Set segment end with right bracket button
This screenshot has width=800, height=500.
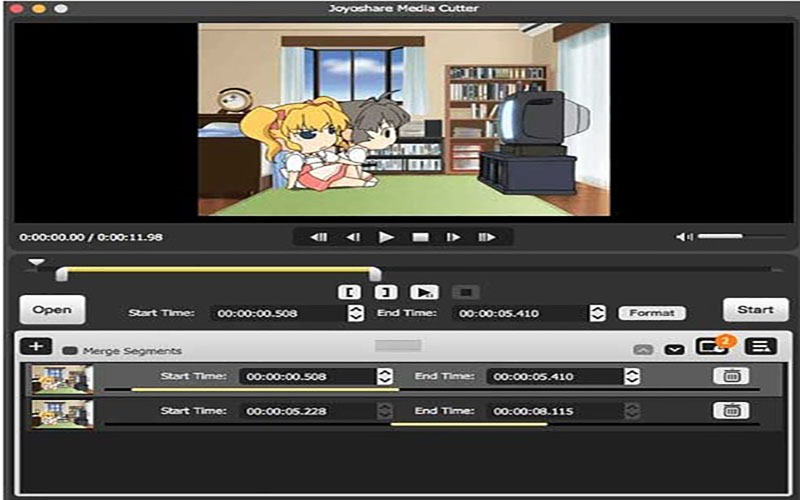[386, 292]
